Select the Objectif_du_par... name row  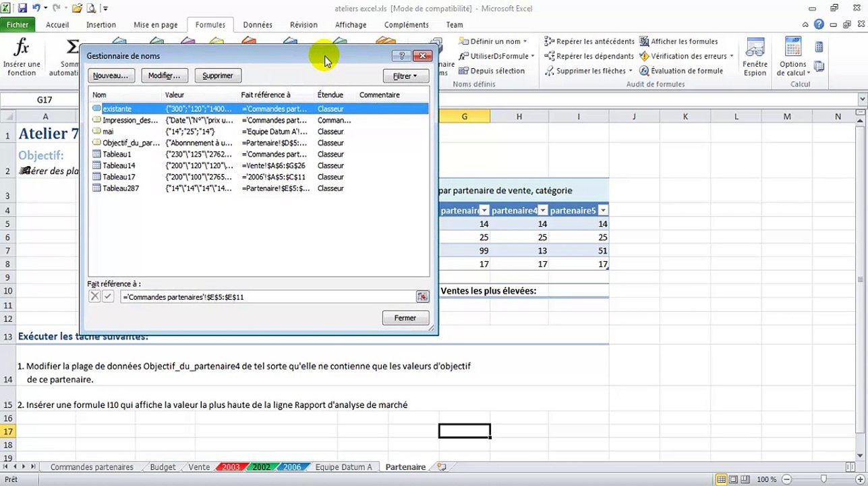(259, 143)
